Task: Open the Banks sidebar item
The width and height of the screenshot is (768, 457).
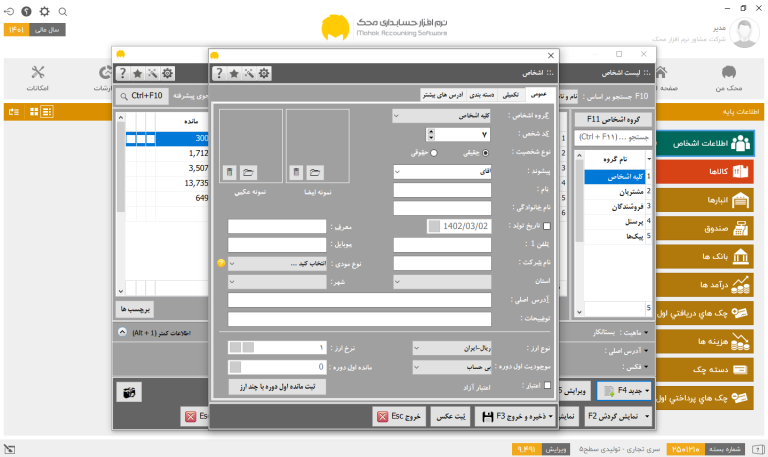Action: click(704, 257)
